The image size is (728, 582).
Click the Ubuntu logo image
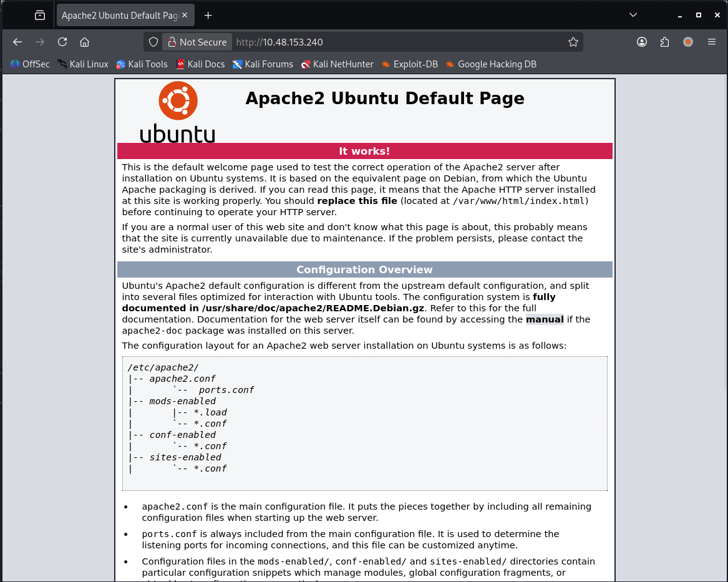pos(178,112)
